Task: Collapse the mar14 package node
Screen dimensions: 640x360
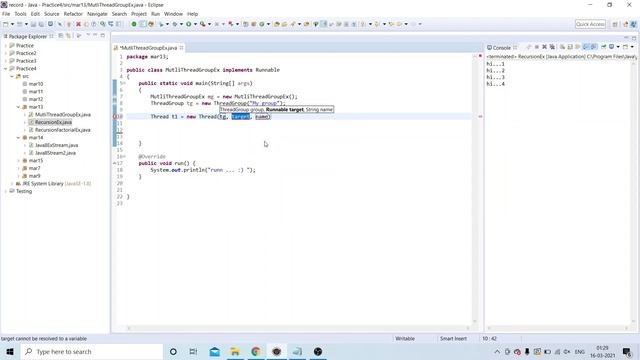Action: coord(18,138)
